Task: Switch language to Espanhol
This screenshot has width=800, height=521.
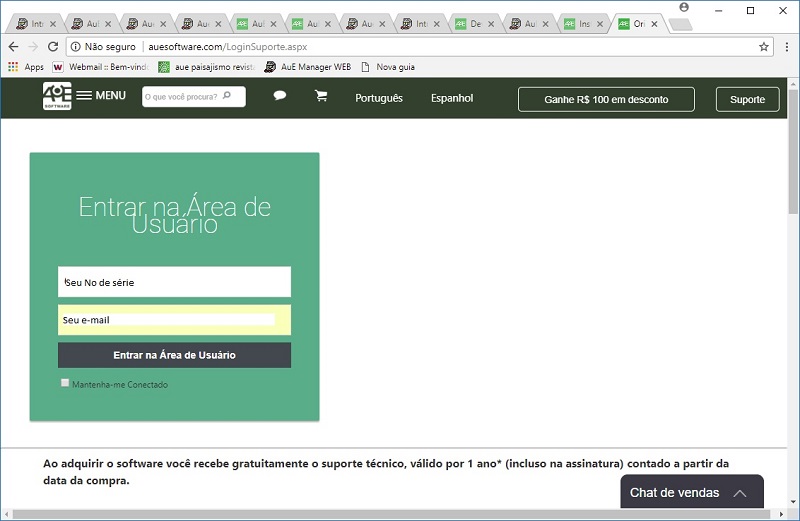Action: point(452,98)
